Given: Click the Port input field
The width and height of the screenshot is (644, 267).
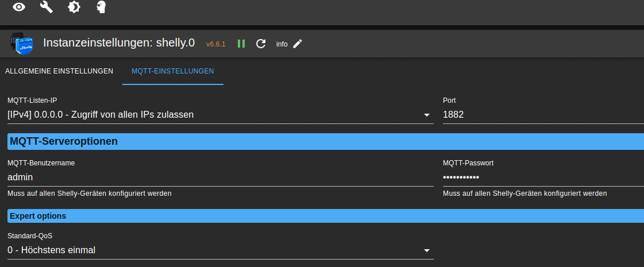Looking at the screenshot, I should pyautogui.click(x=540, y=115).
